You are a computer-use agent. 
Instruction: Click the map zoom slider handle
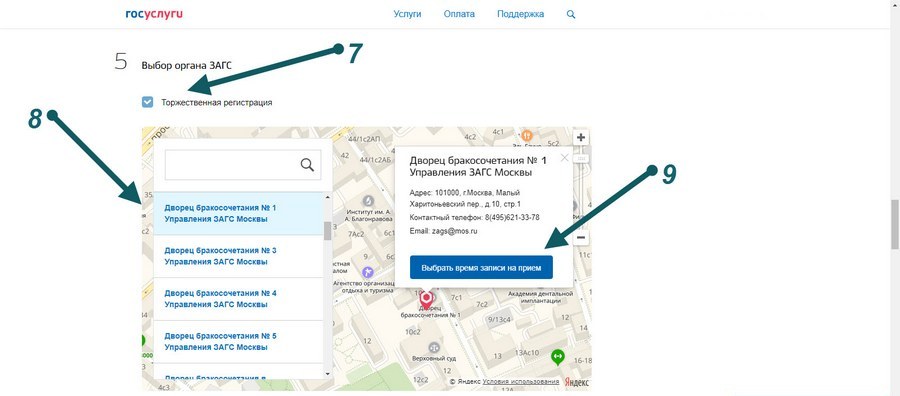581,158
